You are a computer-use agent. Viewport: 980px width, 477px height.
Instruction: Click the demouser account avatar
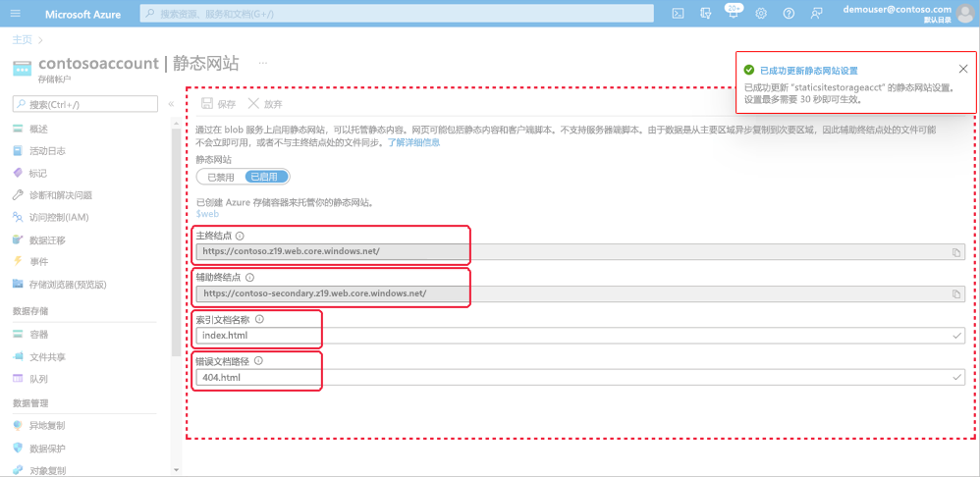click(966, 14)
